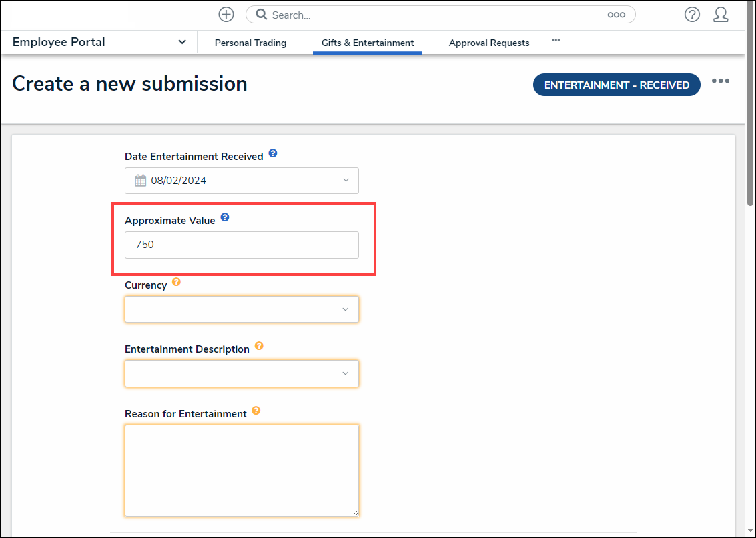Switch to the Personal Trading tab
Screen dimensions: 756x538
click(x=250, y=43)
